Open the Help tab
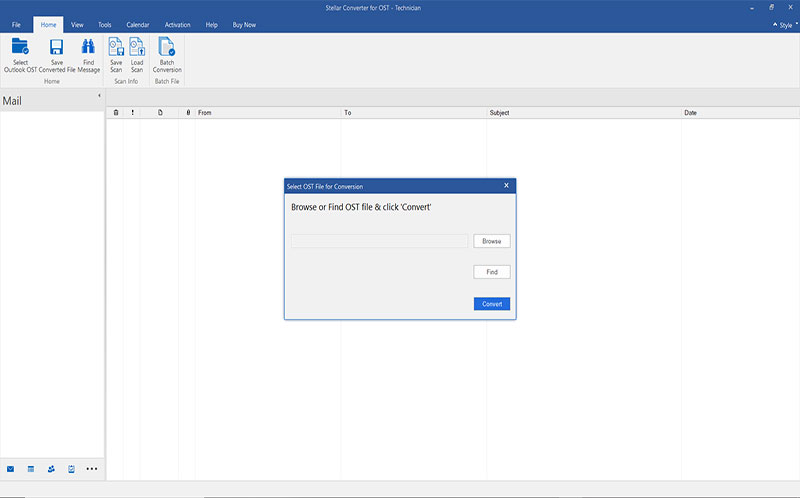This screenshot has width=800, height=498. click(212, 24)
